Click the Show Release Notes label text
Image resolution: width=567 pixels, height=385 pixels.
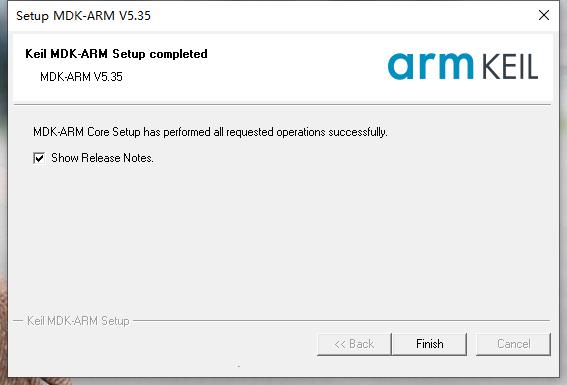click(102, 158)
